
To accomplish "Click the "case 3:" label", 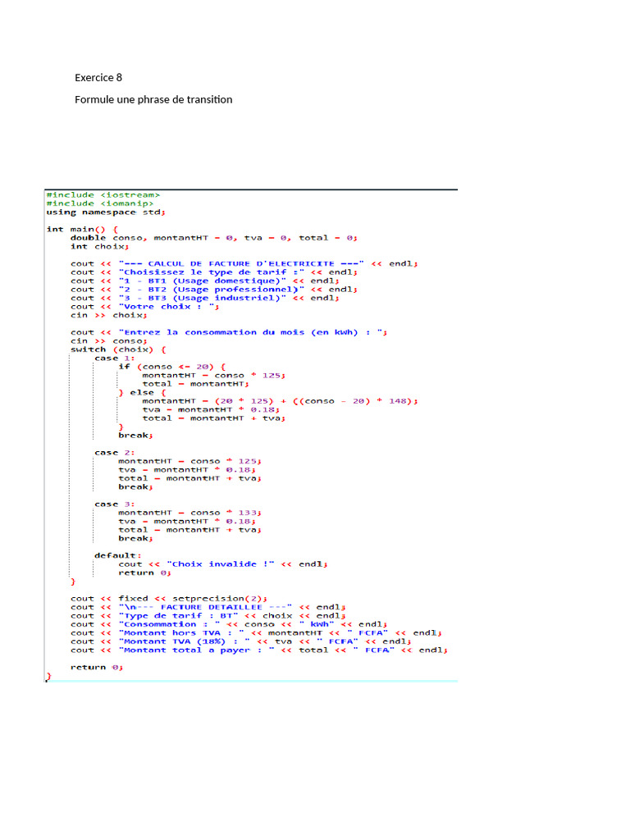I will click(x=115, y=504).
